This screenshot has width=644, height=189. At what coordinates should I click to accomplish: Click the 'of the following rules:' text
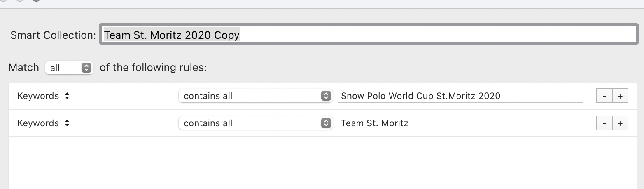[x=153, y=68]
